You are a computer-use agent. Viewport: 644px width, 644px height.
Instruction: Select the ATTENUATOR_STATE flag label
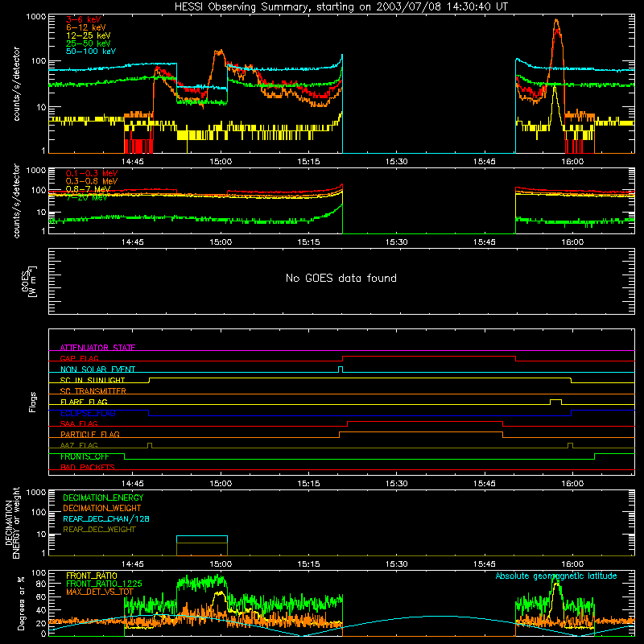point(97,348)
